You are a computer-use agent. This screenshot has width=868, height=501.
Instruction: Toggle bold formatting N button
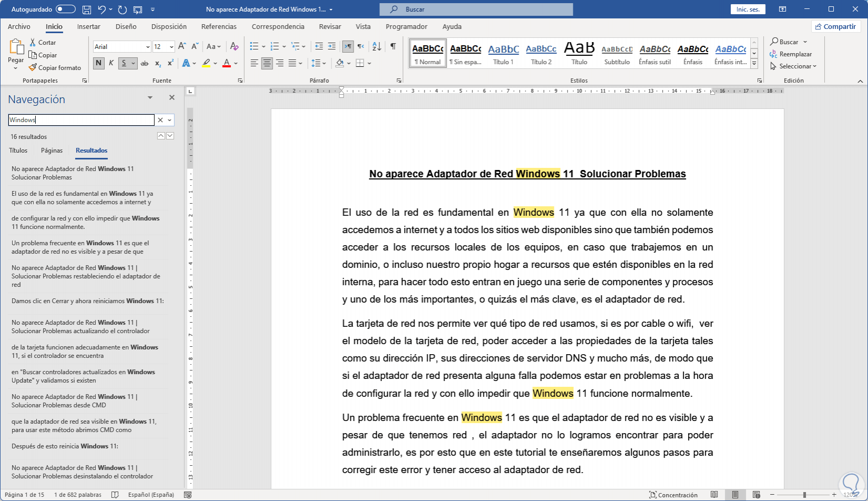click(98, 63)
